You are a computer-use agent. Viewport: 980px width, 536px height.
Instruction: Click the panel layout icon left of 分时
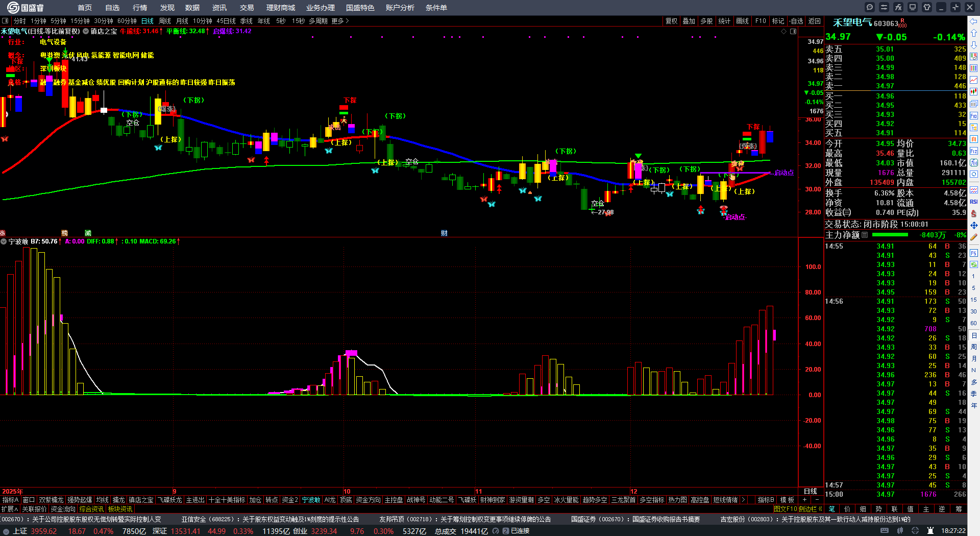pyautogui.click(x=5, y=21)
